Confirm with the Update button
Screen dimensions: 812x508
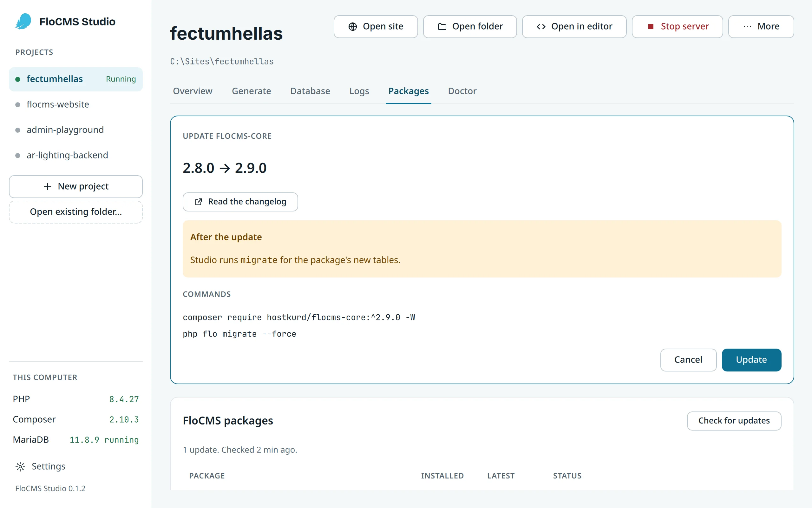coord(751,360)
